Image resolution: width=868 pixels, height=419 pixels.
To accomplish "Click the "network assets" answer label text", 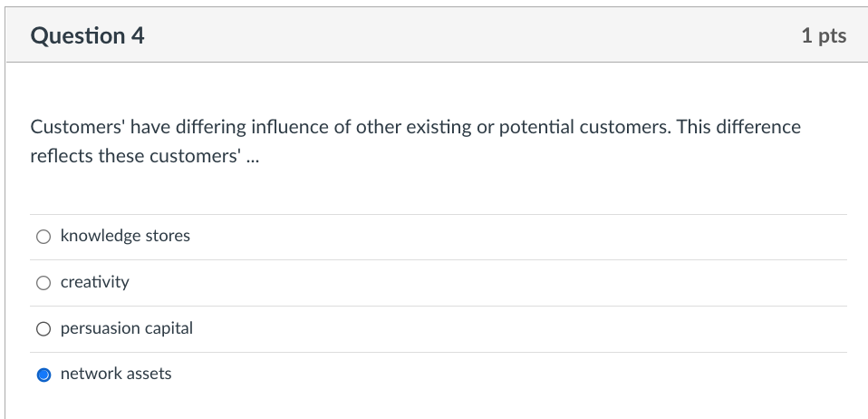I will (x=115, y=374).
